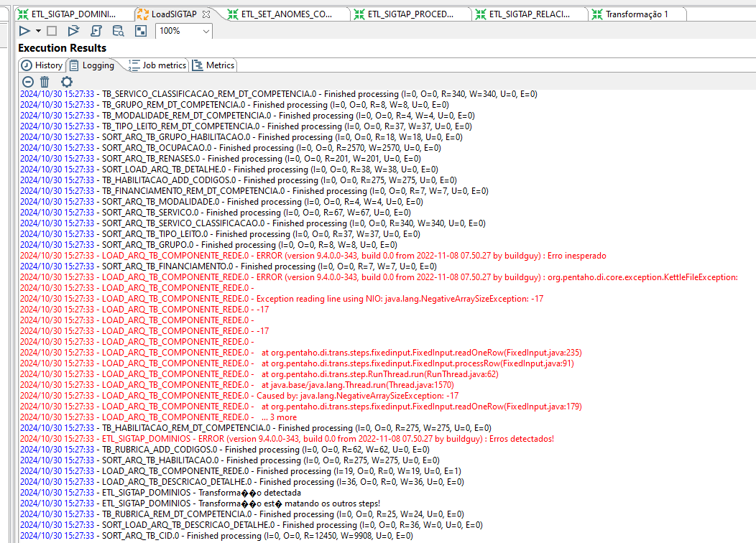Select the TB_SERVICO_CLASSIFICACAO_REM_DT_COMPETENCIA.0 log line
Screen dimensions: 756x543
279,94
